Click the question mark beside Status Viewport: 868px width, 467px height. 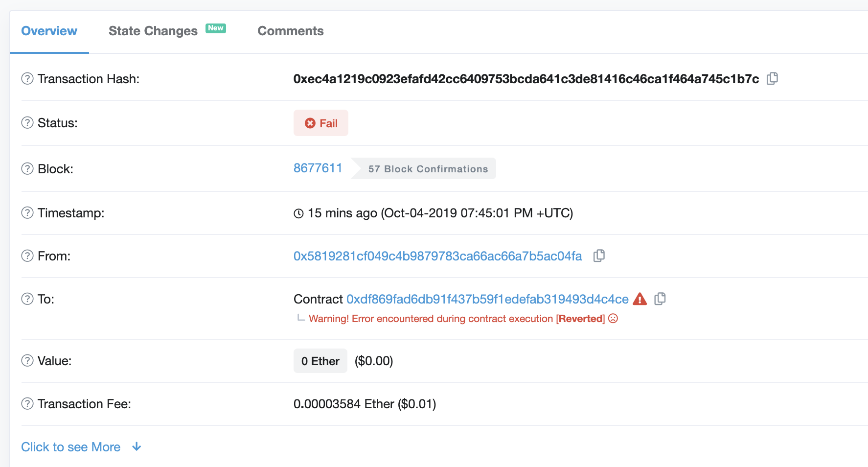[x=27, y=123]
